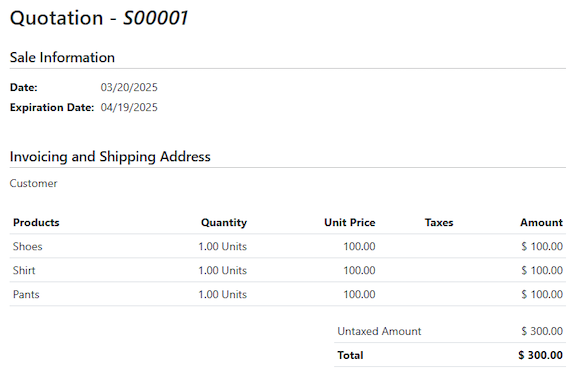Viewport: 574px width, 371px height.
Task: Click the quotation date 03/20/2025
Action: (x=129, y=87)
